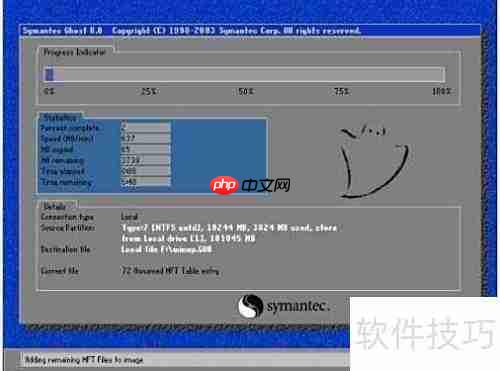
Task: Click the Symantec swirl logo
Action: click(250, 306)
